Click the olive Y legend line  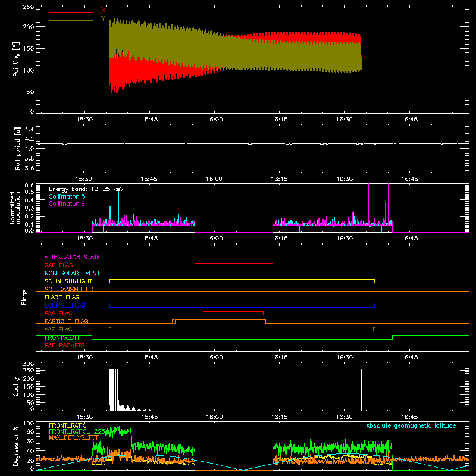pyautogui.click(x=71, y=20)
